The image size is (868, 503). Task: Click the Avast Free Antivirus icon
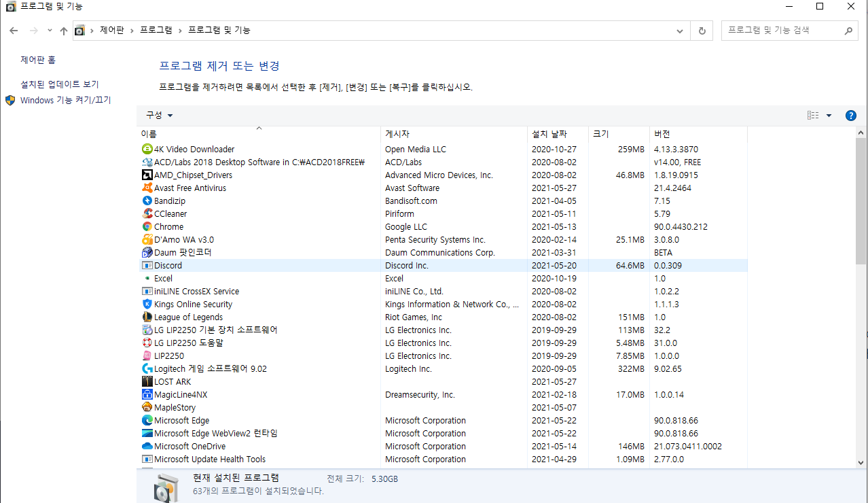coord(147,188)
